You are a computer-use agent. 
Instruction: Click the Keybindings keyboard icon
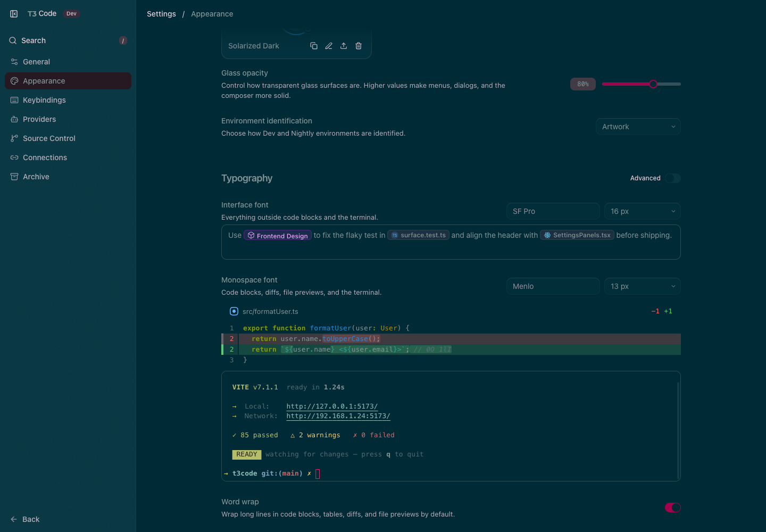(14, 100)
